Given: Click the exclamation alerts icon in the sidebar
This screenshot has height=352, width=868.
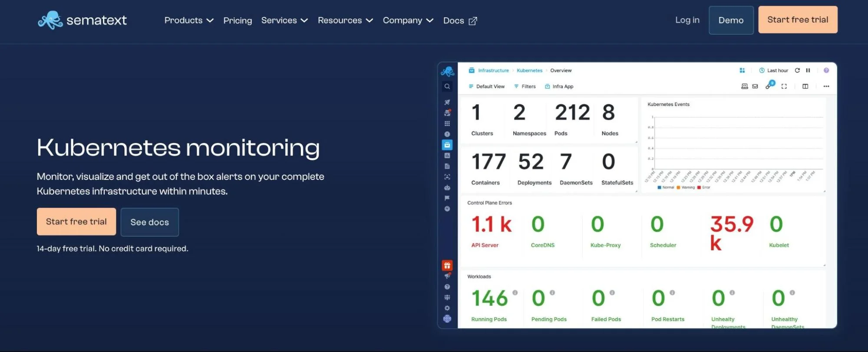Looking at the screenshot, I should 447,134.
